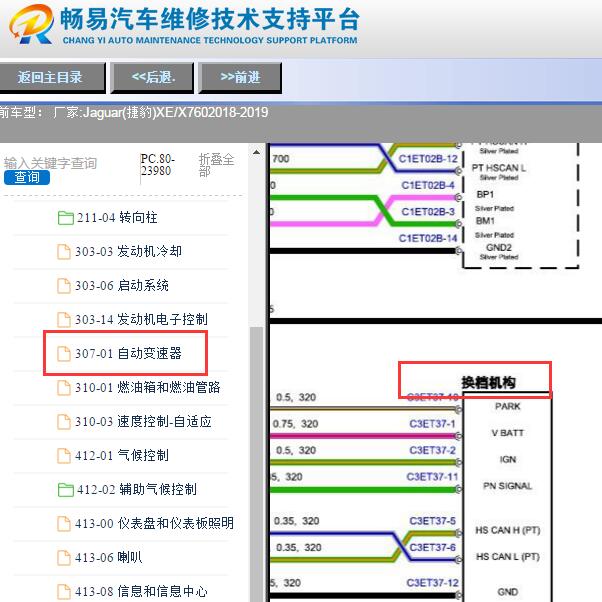This screenshot has height=602, width=602.
Task: Click the 0.75, 320 wire spec text
Action: click(x=295, y=424)
